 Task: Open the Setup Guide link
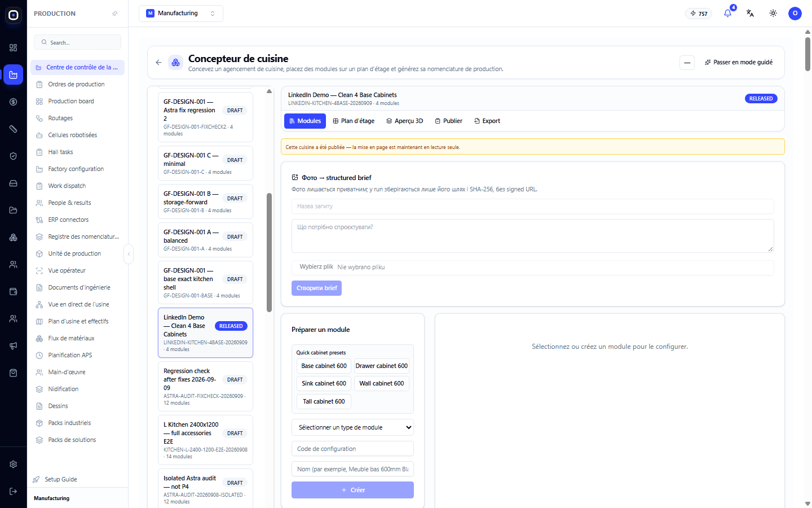click(60, 479)
